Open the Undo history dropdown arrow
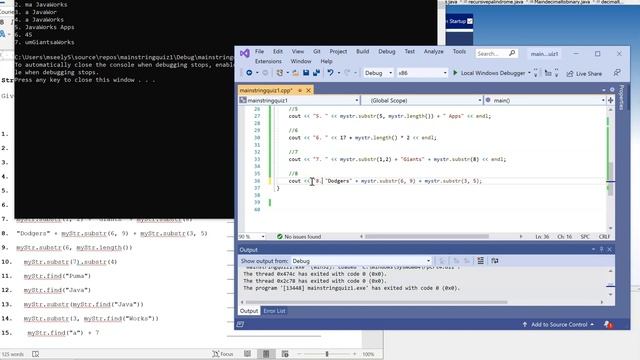 (339, 73)
